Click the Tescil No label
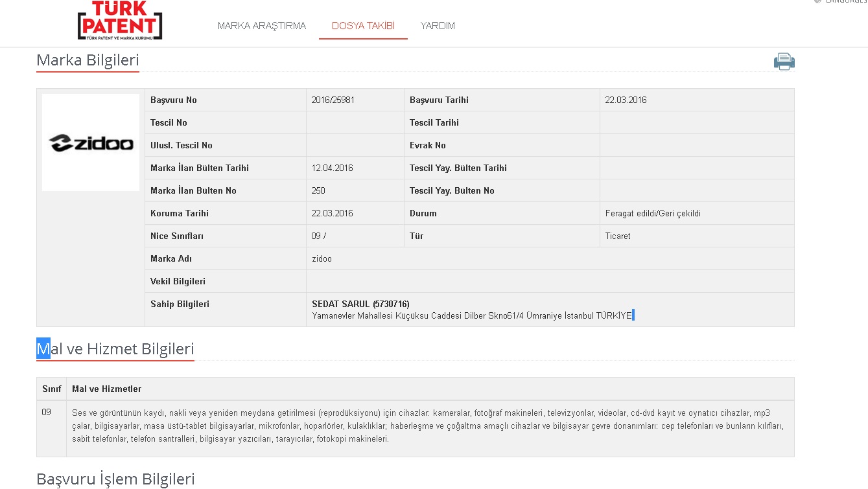 pos(169,122)
